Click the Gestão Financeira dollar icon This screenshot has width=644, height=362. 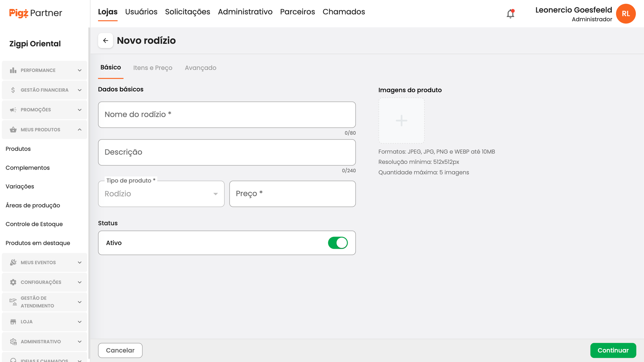tap(13, 90)
